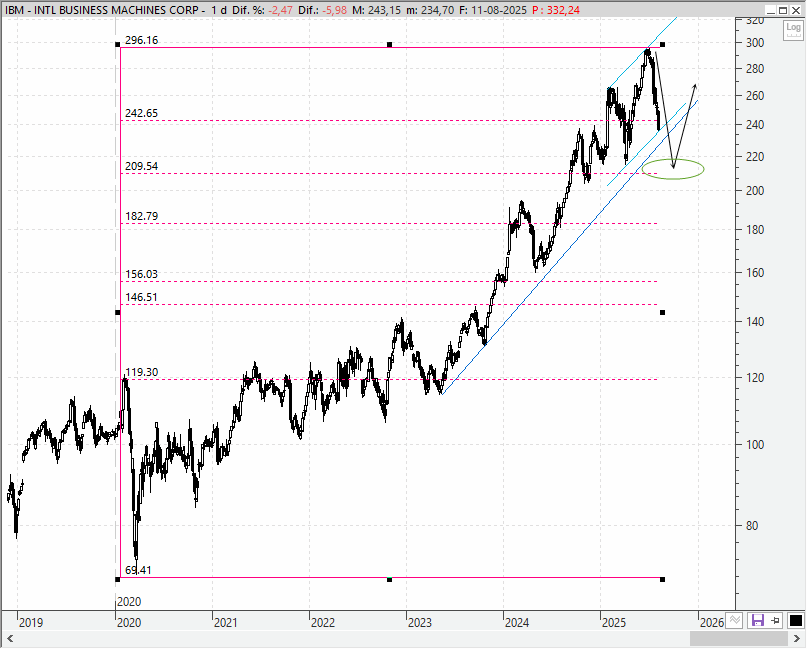Click the 182.79 Fibonacci level label
This screenshot has width=807, height=649.
click(x=142, y=216)
